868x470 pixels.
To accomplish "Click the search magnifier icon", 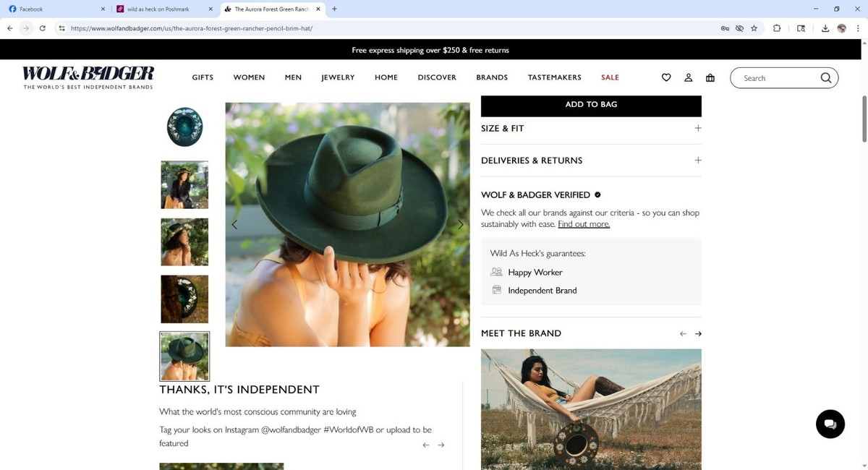I will (x=825, y=78).
